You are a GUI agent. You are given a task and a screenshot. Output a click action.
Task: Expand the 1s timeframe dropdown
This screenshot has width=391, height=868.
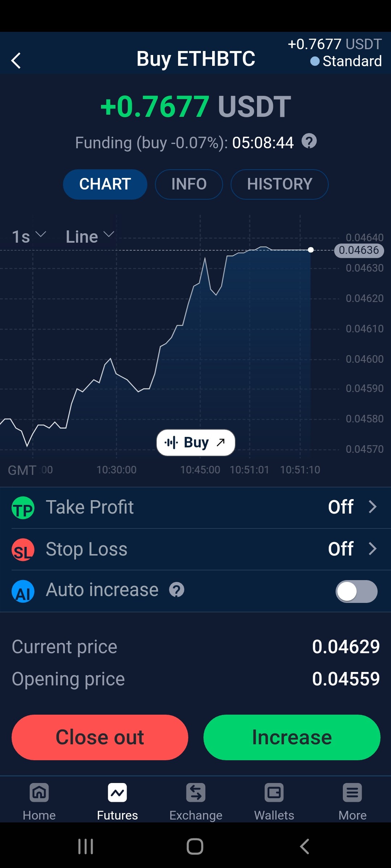pyautogui.click(x=29, y=237)
